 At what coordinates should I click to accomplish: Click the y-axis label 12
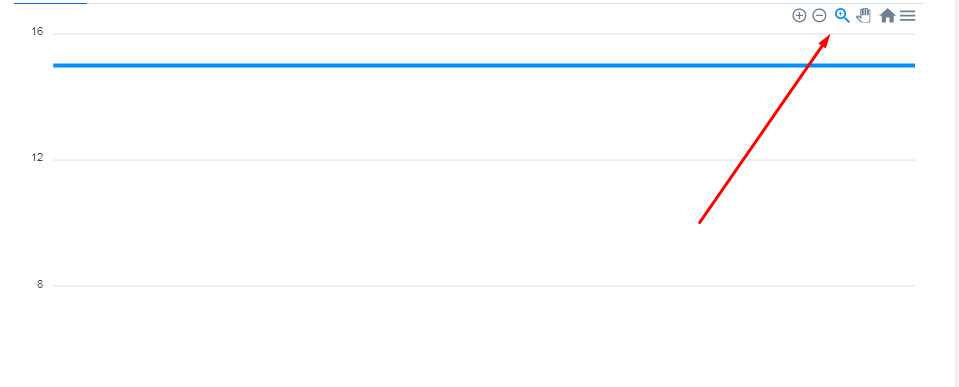click(37, 158)
